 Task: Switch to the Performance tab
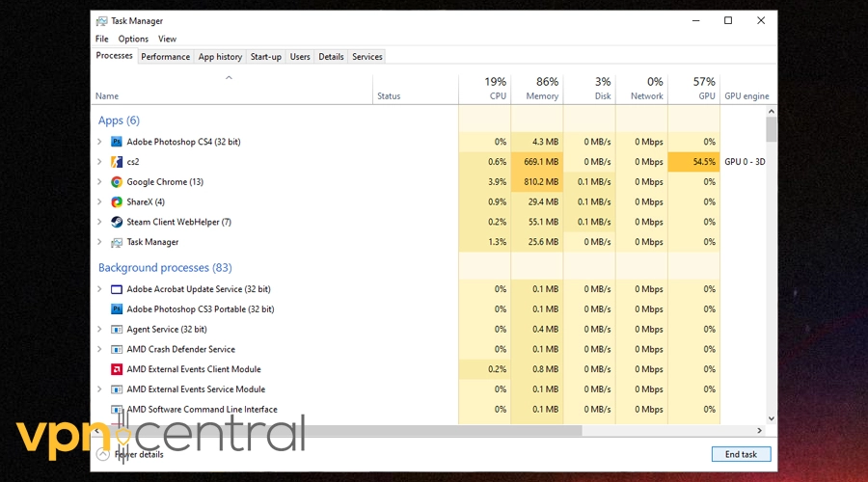tap(165, 57)
